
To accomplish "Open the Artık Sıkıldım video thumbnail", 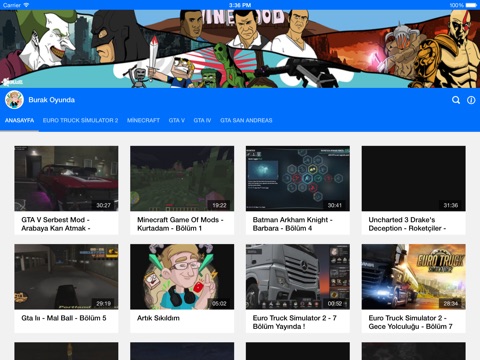I will pos(182,277).
